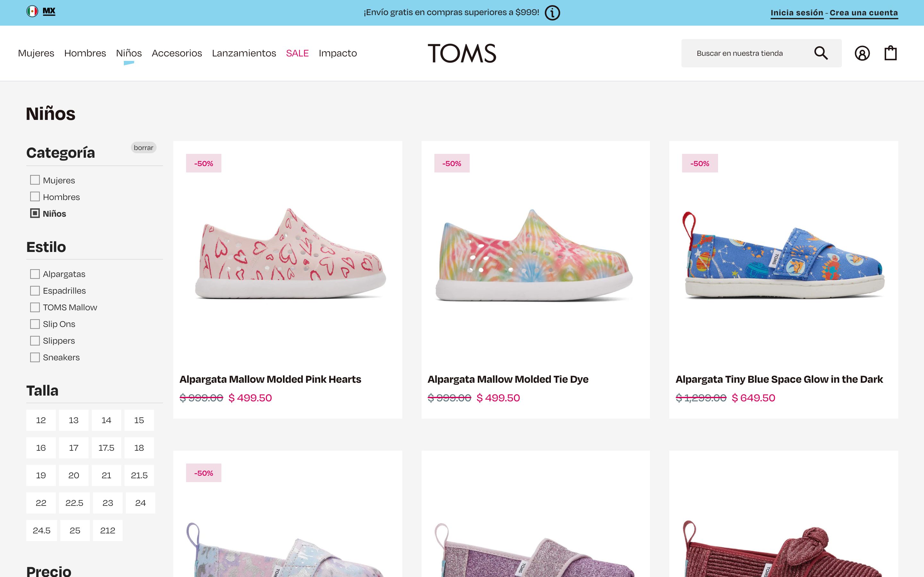Click Crea una cuenta link
Image resolution: width=924 pixels, height=577 pixels.
point(864,12)
